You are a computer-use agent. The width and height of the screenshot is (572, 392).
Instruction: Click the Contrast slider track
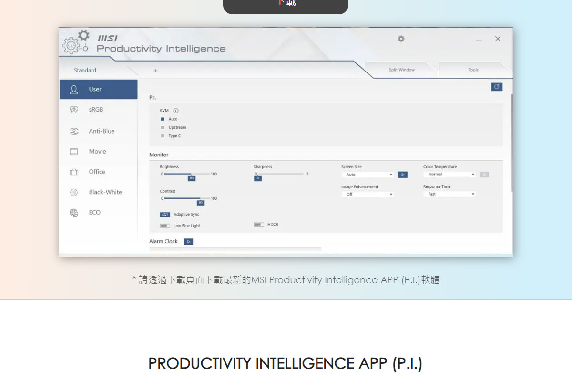point(187,198)
